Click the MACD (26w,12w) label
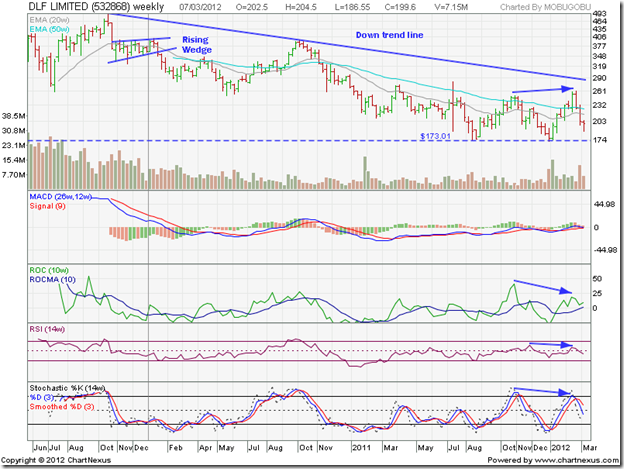 (x=60, y=197)
